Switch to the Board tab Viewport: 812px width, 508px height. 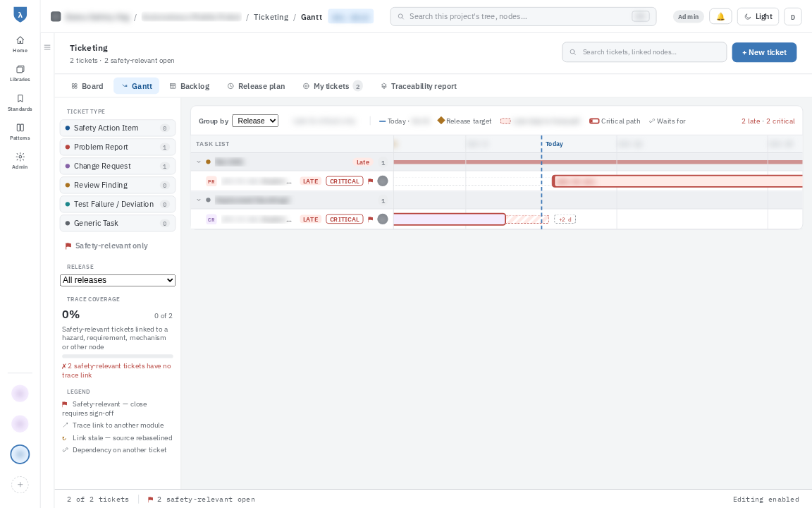(x=87, y=86)
